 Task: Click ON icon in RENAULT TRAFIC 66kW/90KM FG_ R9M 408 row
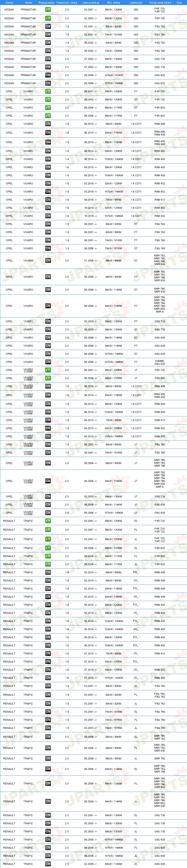click(x=48, y=572)
